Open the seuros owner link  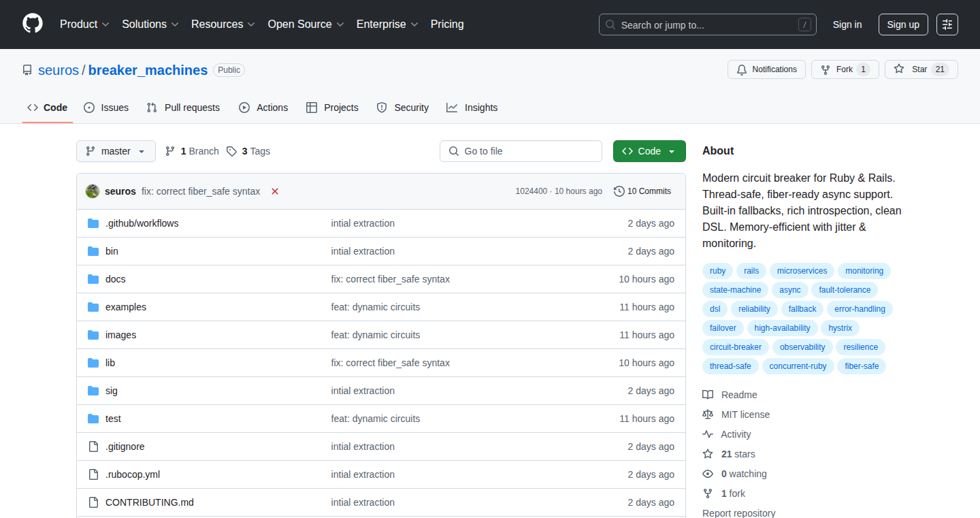click(59, 70)
